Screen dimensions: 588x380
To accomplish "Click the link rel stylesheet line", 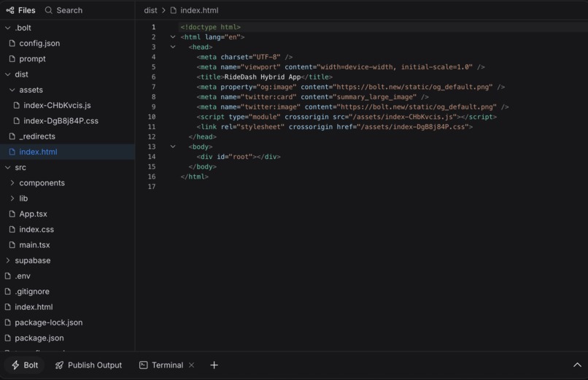I will [x=335, y=127].
